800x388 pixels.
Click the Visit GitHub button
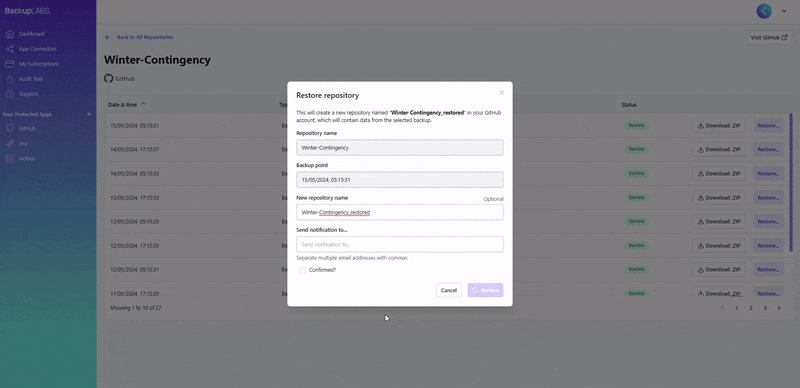[x=769, y=37]
